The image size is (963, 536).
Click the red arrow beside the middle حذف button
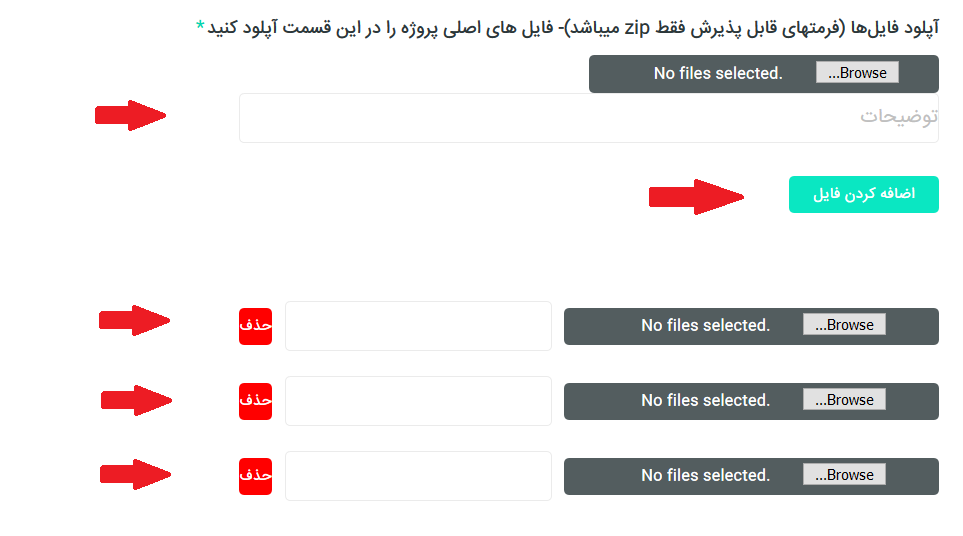pyautogui.click(x=136, y=400)
